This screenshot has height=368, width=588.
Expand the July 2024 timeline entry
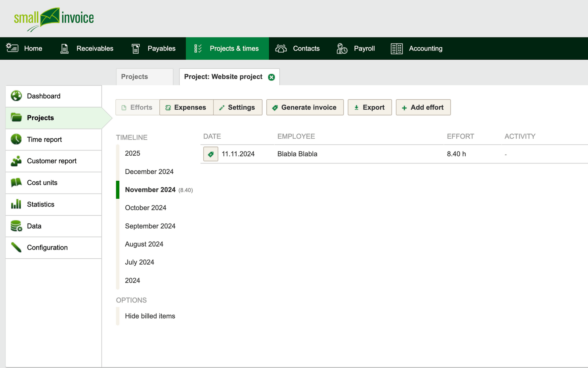(140, 262)
